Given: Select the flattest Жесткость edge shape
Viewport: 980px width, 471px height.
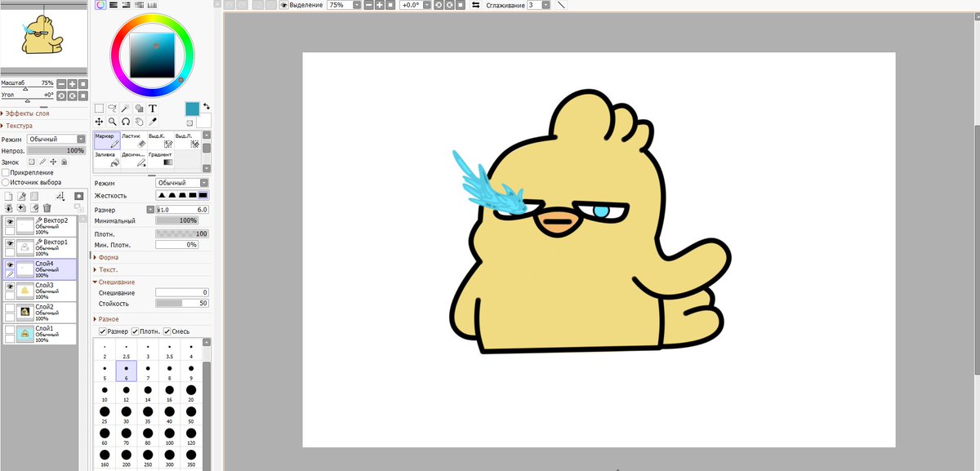Looking at the screenshot, I should point(203,195).
